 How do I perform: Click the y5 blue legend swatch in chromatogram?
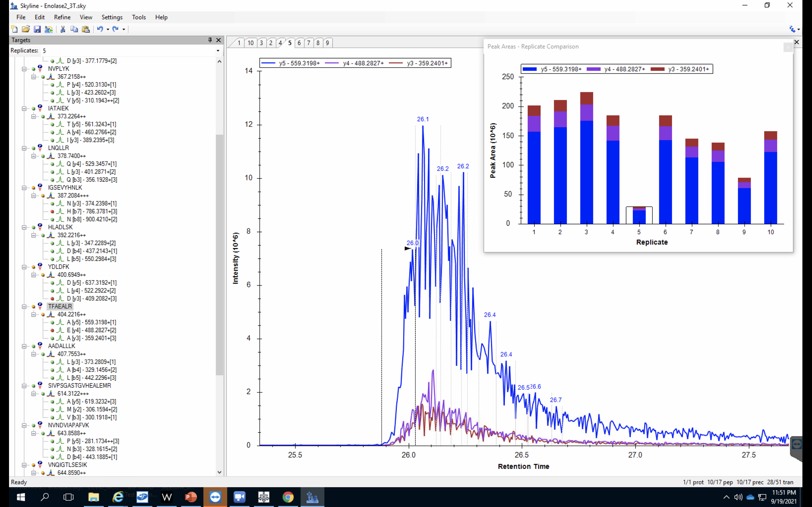pos(268,63)
